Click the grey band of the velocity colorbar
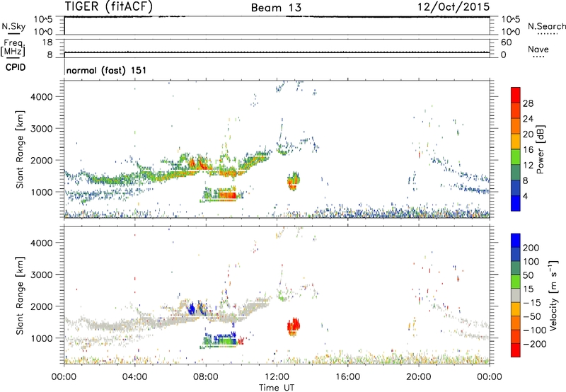 pos(516,296)
